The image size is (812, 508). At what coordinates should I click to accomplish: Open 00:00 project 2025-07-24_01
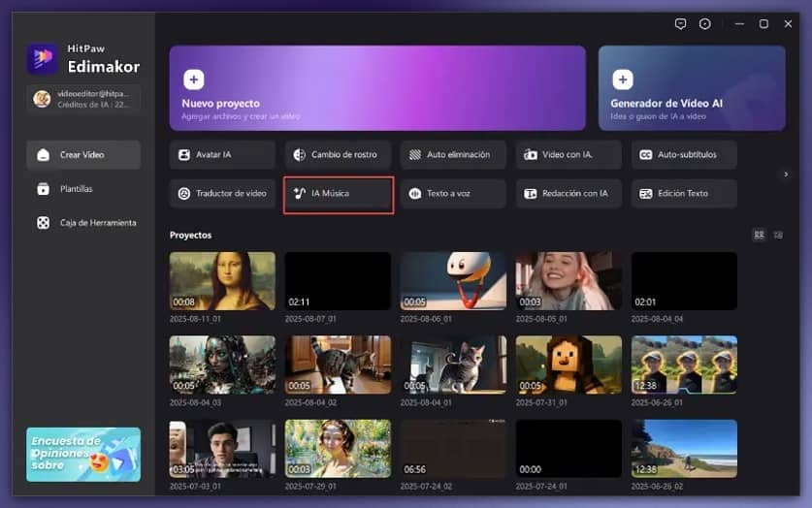click(568, 449)
